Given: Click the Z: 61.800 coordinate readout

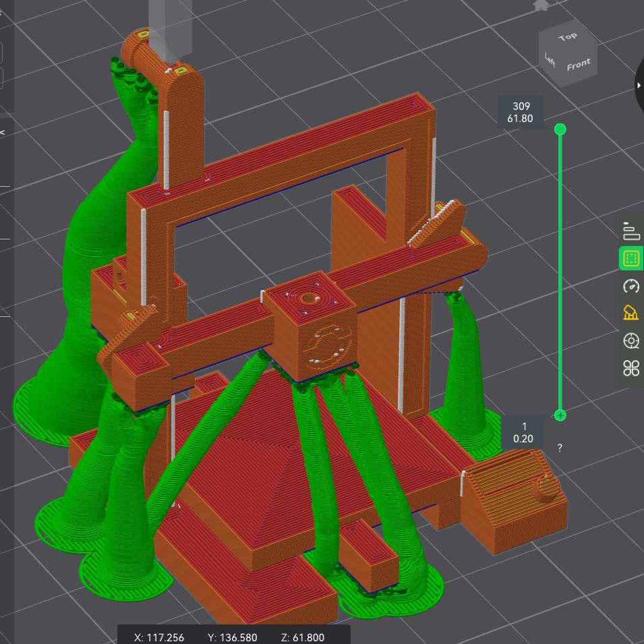Looking at the screenshot, I should (303, 637).
